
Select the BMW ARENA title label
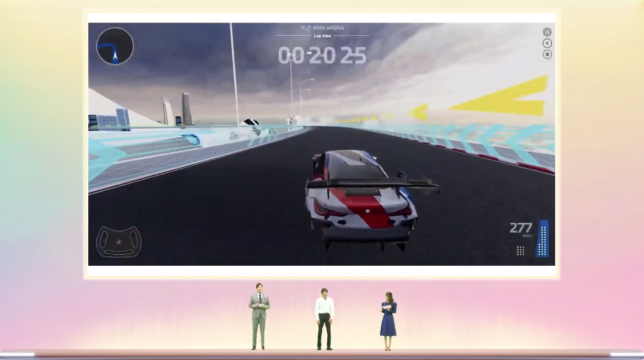(x=328, y=28)
